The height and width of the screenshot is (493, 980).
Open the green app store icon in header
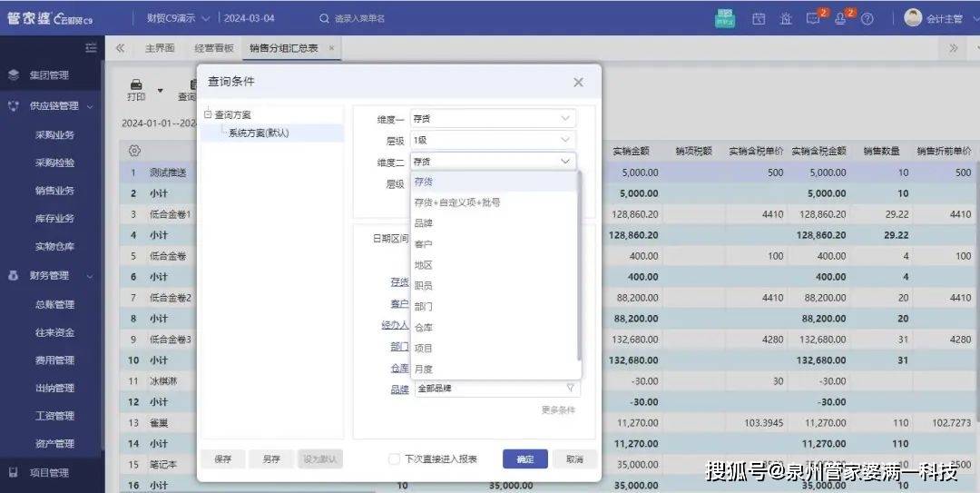[x=725, y=18]
